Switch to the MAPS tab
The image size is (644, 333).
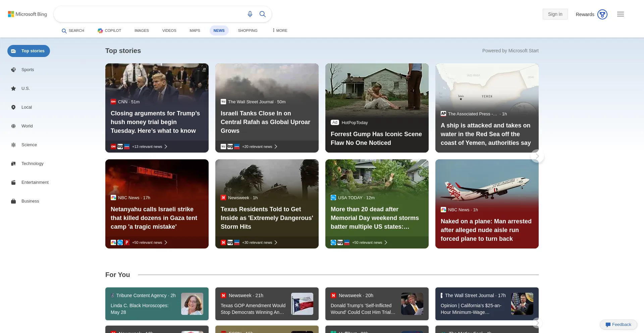click(195, 31)
